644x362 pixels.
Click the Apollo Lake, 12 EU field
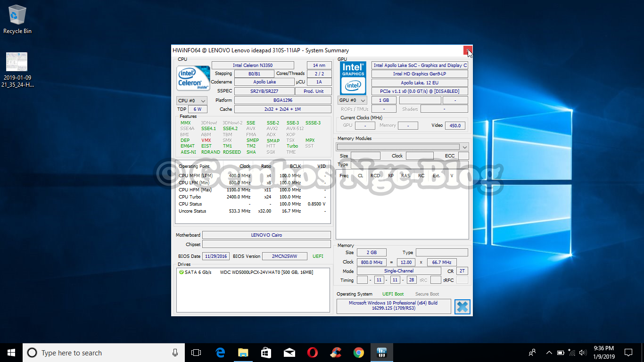click(x=420, y=82)
